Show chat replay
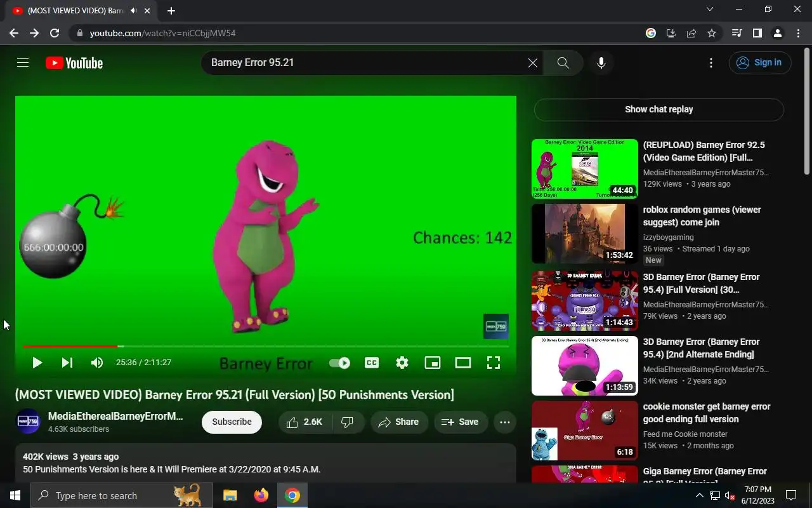This screenshot has height=508, width=812. pos(659,109)
